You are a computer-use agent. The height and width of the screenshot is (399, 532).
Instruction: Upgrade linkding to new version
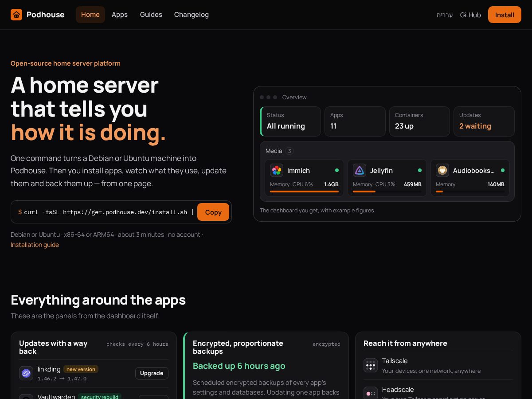pyautogui.click(x=152, y=373)
